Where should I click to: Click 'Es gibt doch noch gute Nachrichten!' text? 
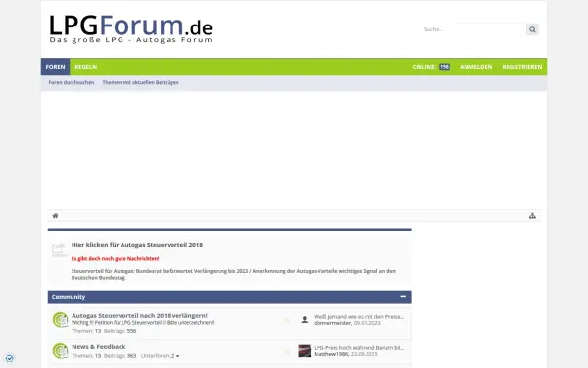click(115, 259)
